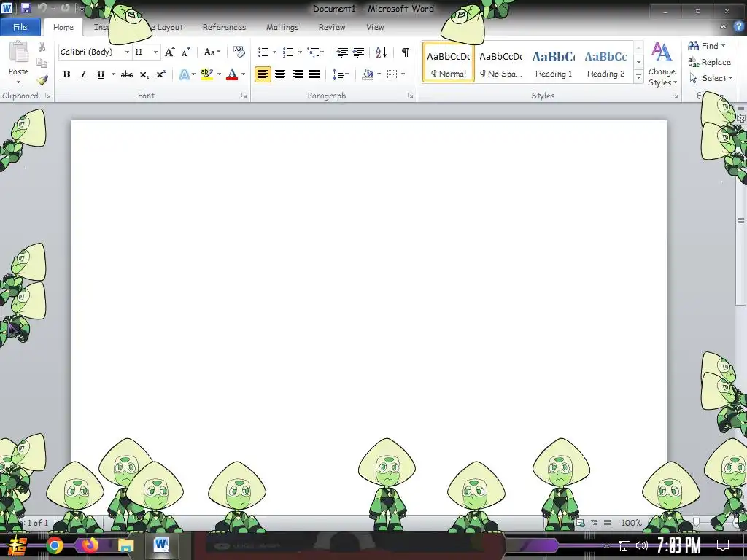Screen dimensions: 747x560
Task: Open Word Help question mark
Action: (738, 27)
